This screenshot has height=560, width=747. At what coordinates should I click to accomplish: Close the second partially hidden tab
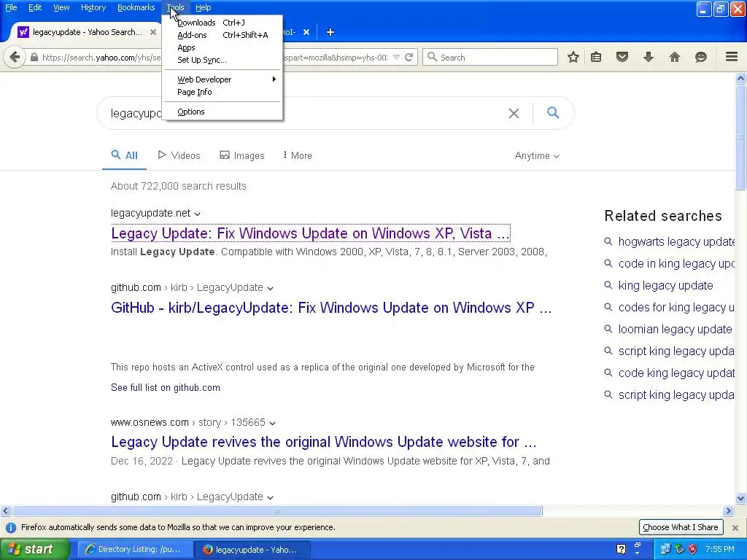tap(306, 32)
